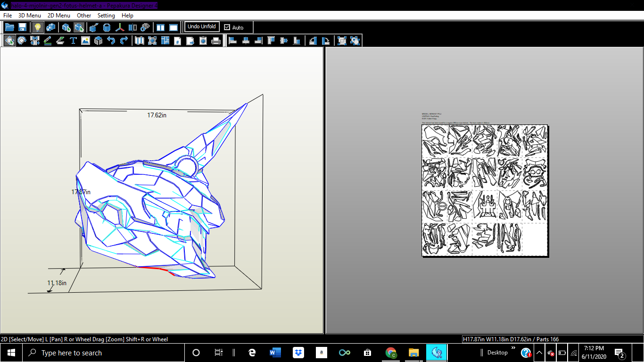644x362 pixels.
Task: Click the Group parts icon
Action: [x=342, y=41]
